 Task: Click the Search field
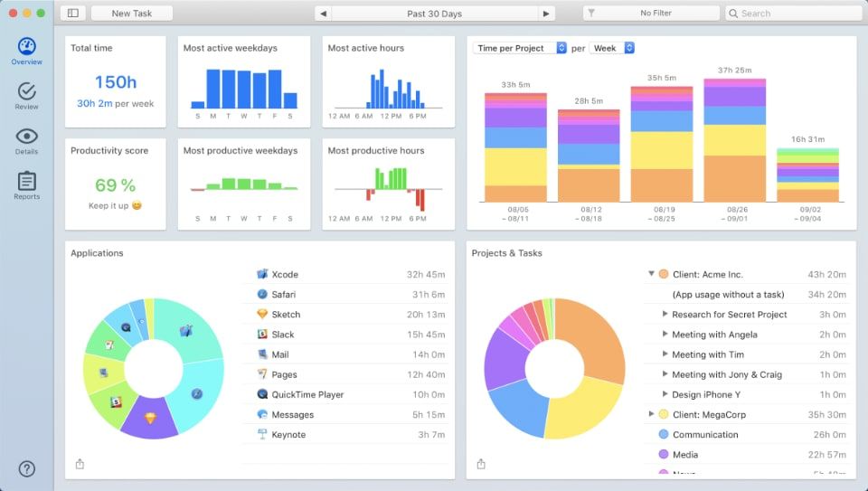click(793, 14)
